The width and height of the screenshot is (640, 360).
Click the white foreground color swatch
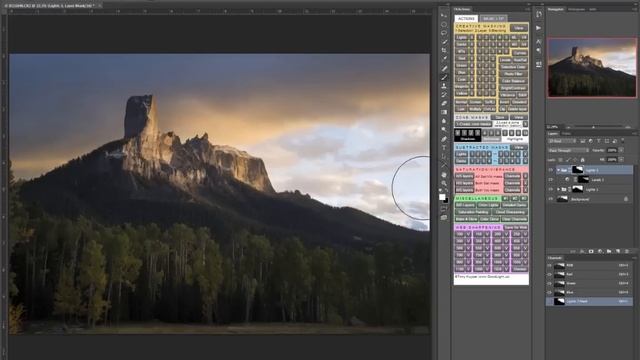click(x=442, y=197)
